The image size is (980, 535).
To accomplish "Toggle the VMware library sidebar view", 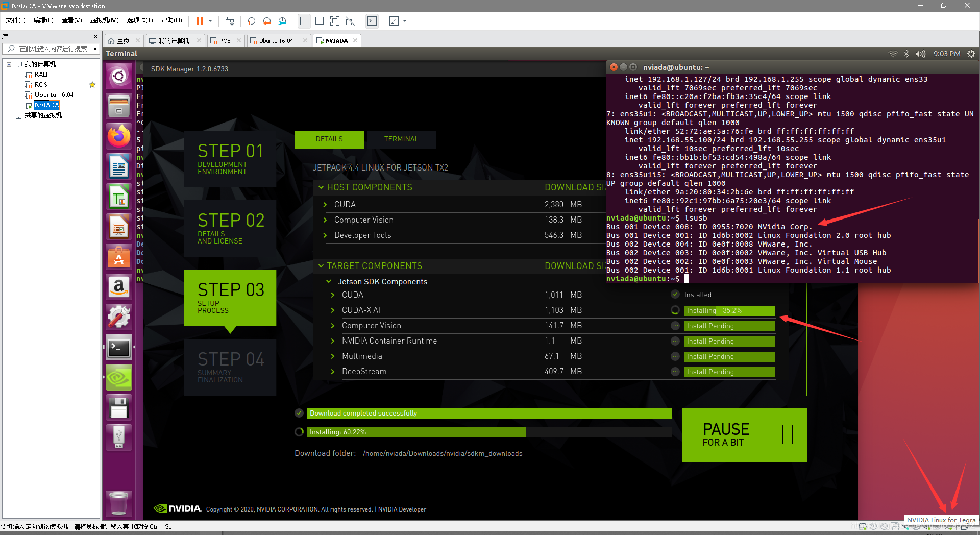I will tap(304, 21).
